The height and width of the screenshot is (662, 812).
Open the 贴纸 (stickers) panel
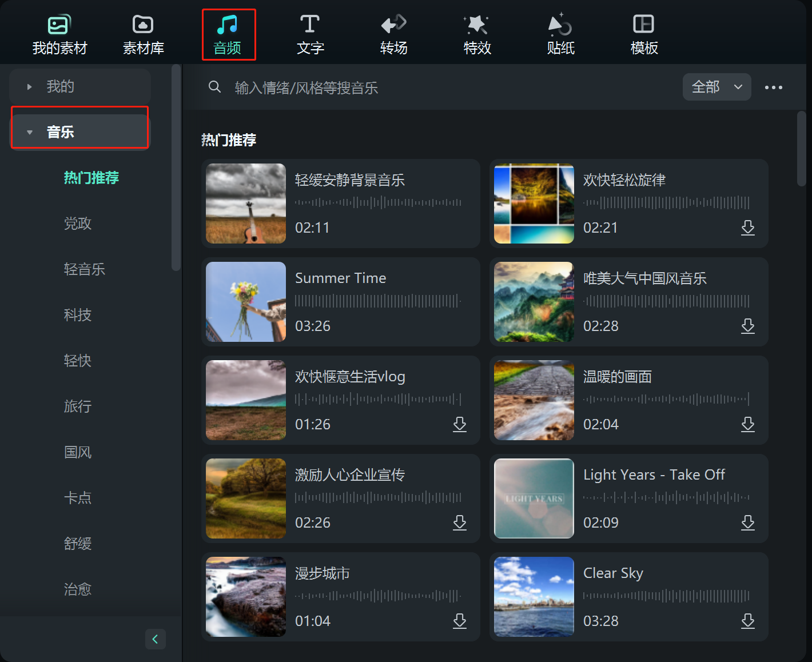coord(560,33)
